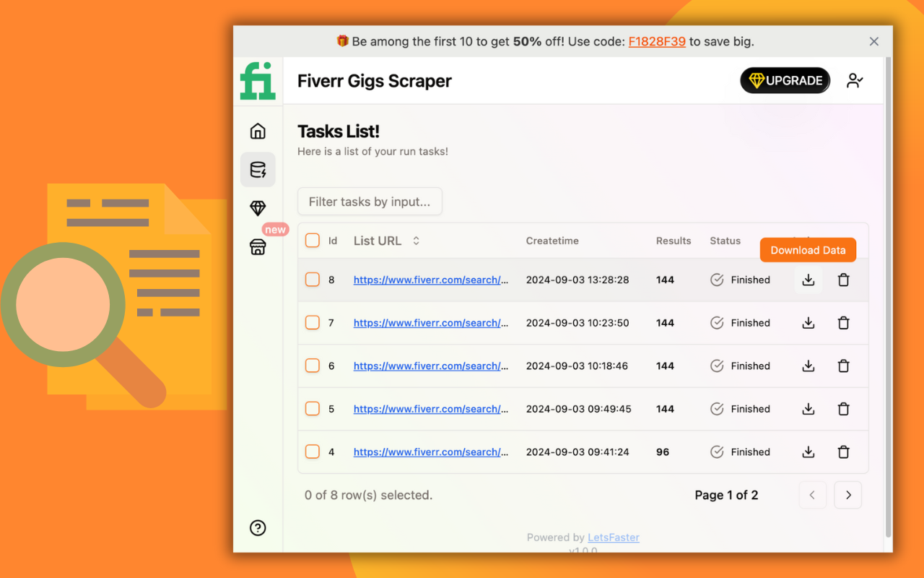Open the user account icon
The image size is (924, 578).
855,80
